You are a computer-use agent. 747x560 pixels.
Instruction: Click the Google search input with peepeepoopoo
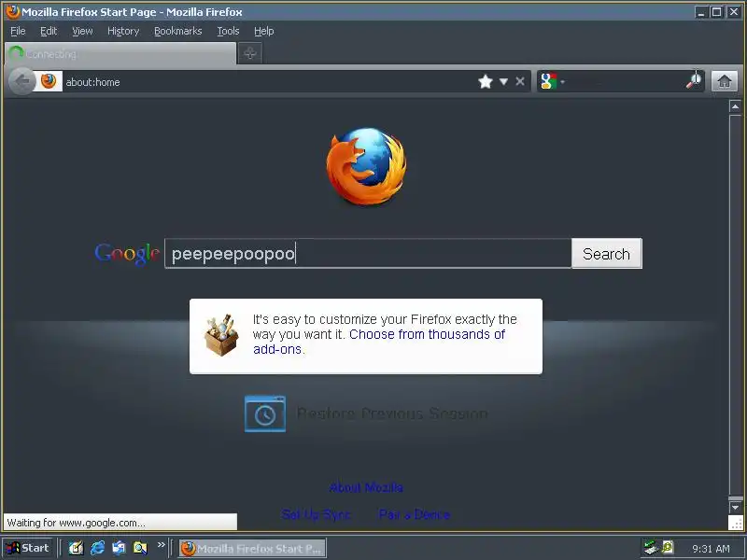tap(368, 253)
